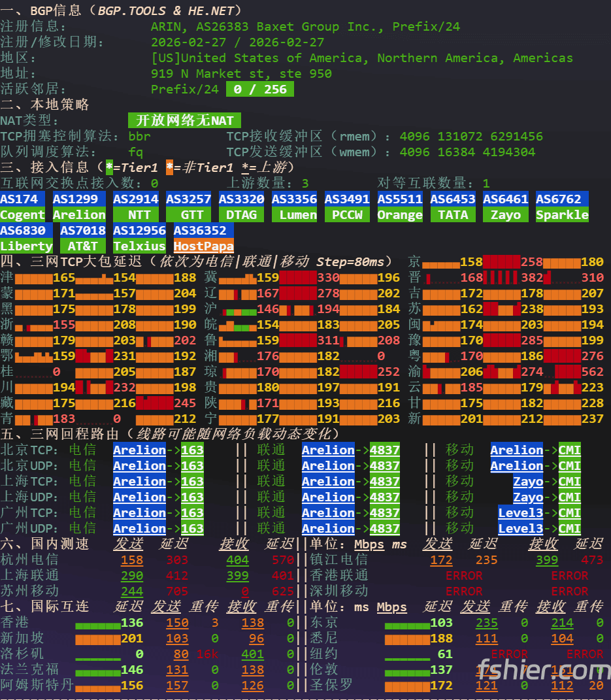Click the AS7018 AT&T badge
This screenshot has width=611, height=700.
(83, 238)
